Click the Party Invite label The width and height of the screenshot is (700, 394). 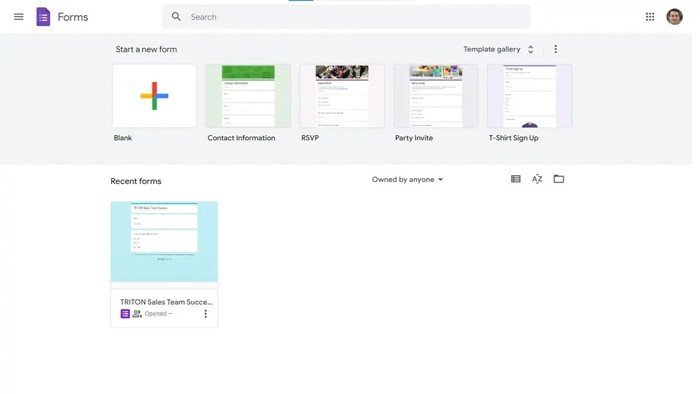(x=414, y=138)
